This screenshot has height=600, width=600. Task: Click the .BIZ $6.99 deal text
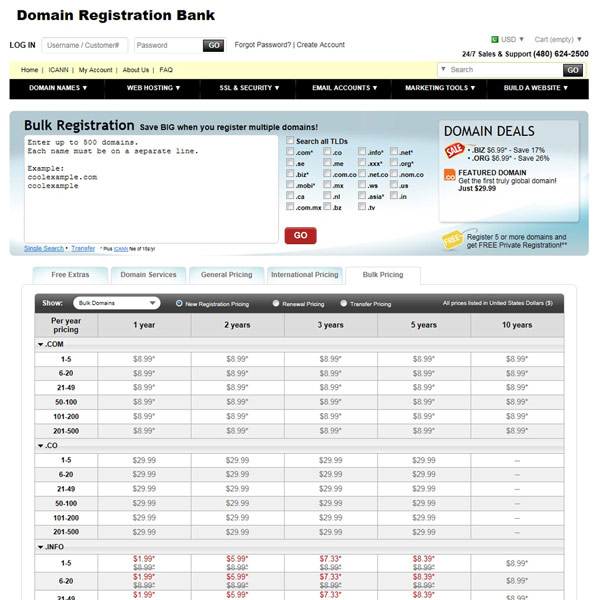point(508,150)
